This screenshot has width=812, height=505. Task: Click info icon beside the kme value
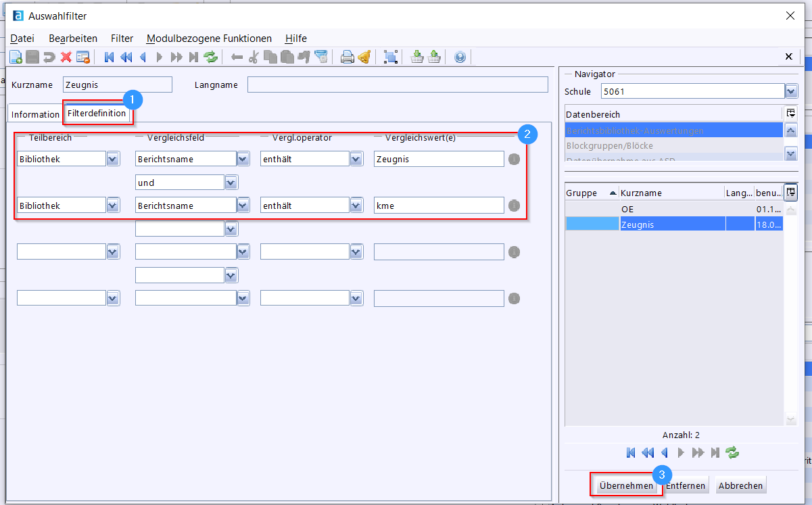515,206
